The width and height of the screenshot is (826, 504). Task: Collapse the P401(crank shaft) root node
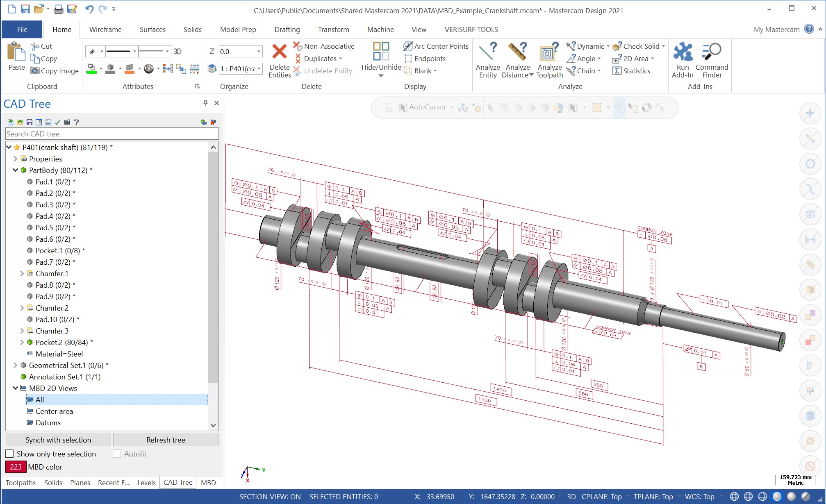(x=9, y=147)
